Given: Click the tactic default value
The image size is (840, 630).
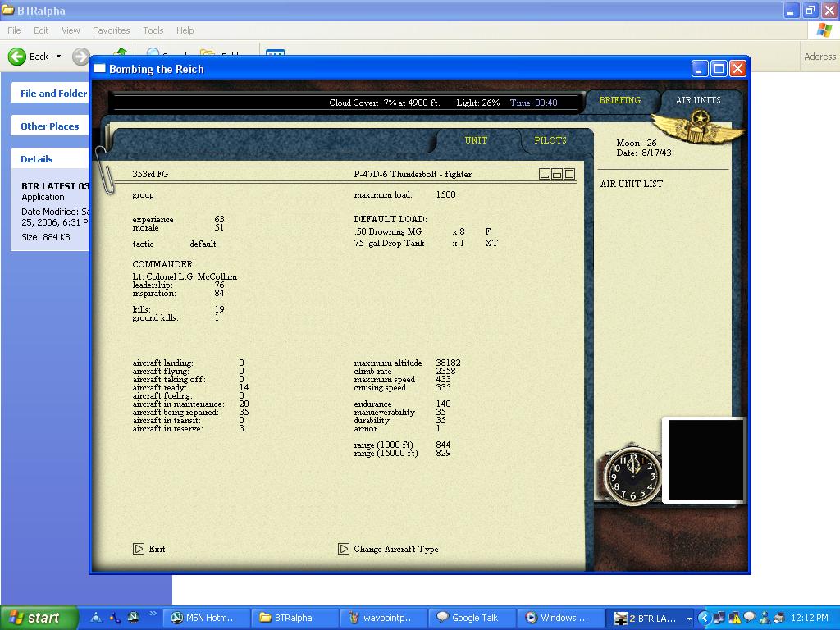Looking at the screenshot, I should click(203, 244).
